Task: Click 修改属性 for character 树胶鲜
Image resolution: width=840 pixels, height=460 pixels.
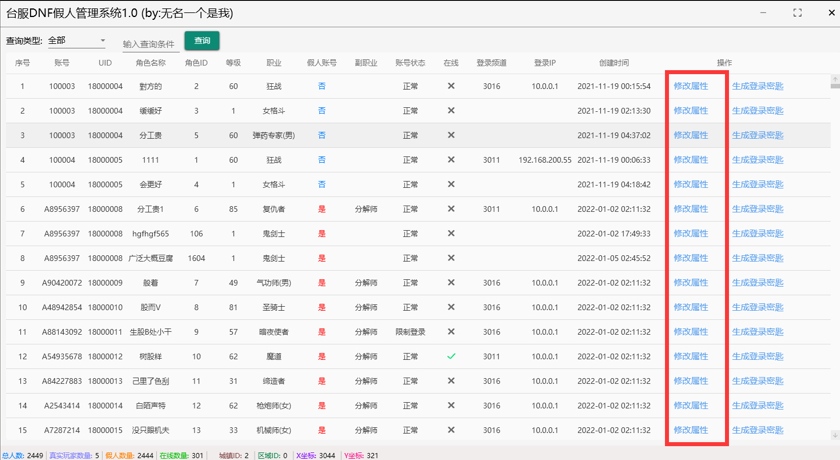Action: pos(690,356)
